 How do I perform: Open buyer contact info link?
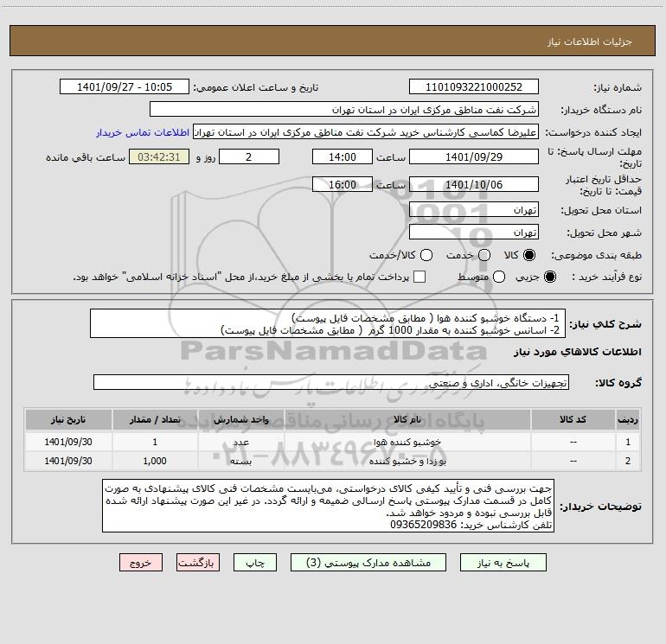pyautogui.click(x=143, y=132)
